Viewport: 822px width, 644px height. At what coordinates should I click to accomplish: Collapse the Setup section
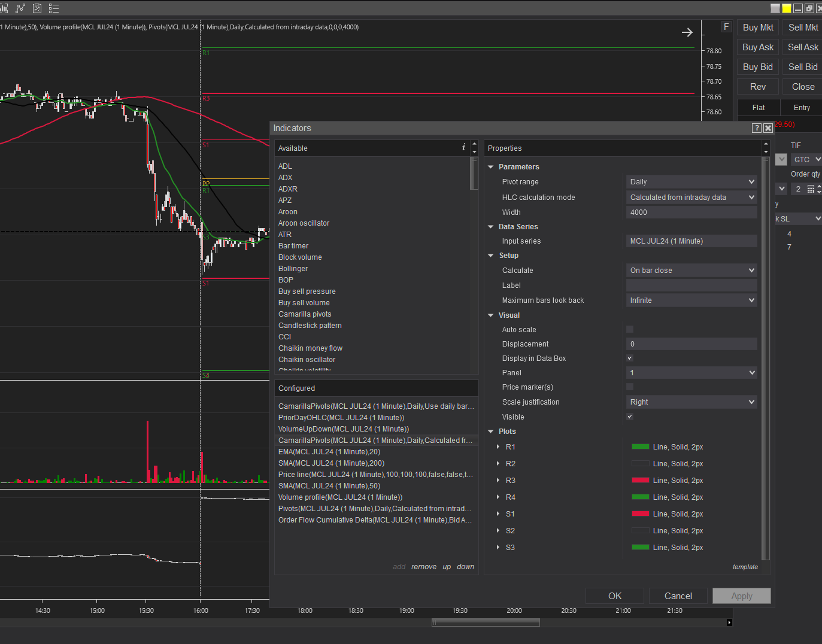tap(491, 256)
